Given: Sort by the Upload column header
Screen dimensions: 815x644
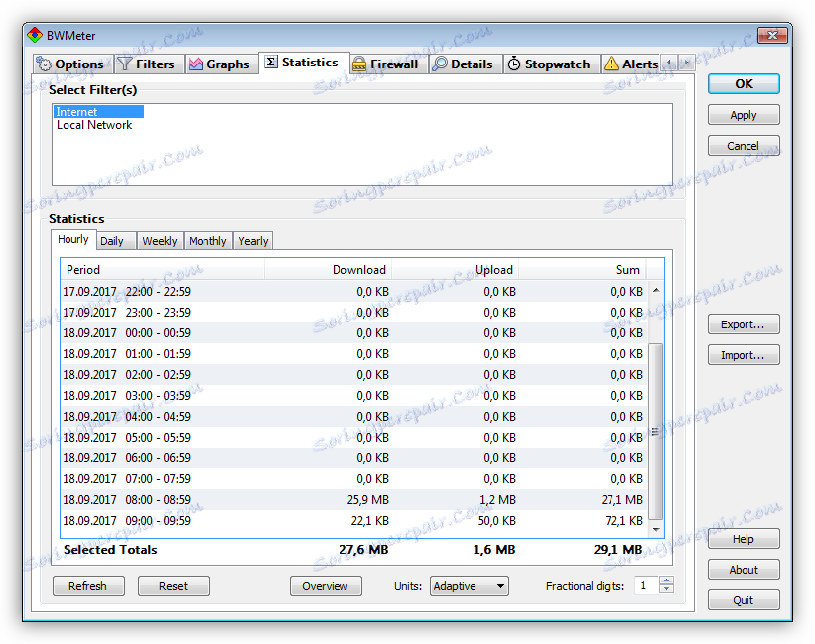Looking at the screenshot, I should tap(456, 270).
